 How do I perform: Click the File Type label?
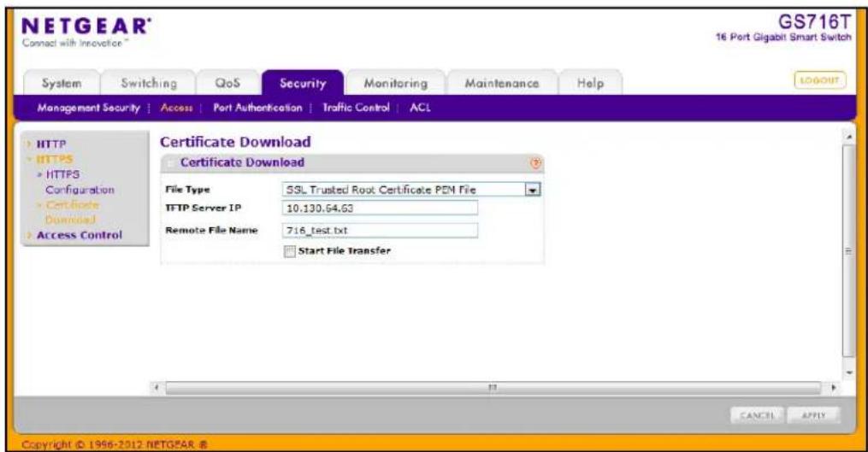click(187, 189)
